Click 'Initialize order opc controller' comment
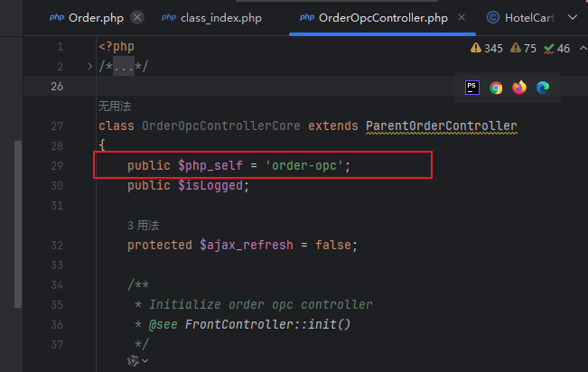Viewport: 588px width, 372px height. [261, 304]
